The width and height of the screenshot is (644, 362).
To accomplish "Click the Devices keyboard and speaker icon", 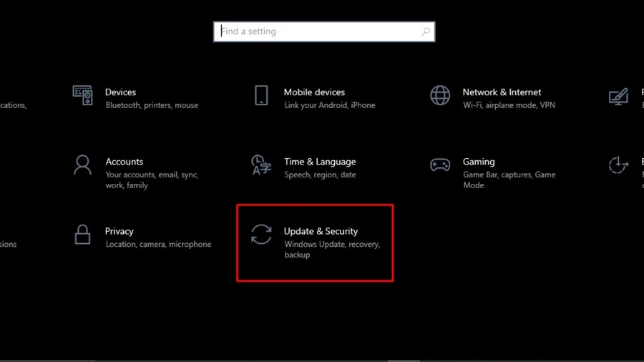I will tap(82, 95).
